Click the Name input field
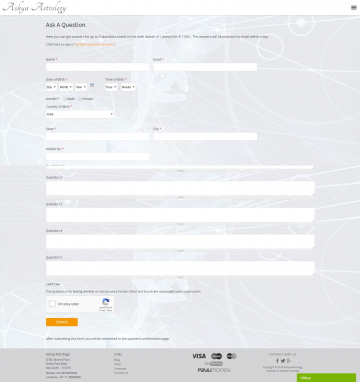The image size is (360, 382). point(98,67)
